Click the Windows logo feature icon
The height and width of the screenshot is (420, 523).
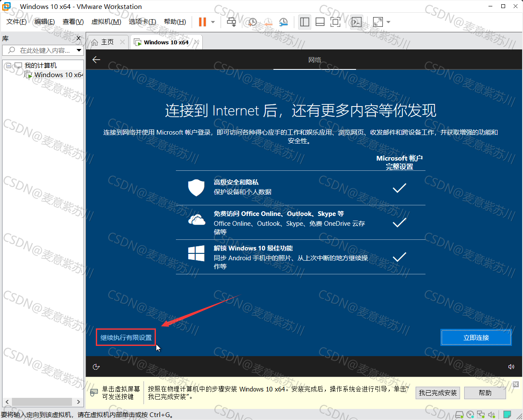coord(196,253)
